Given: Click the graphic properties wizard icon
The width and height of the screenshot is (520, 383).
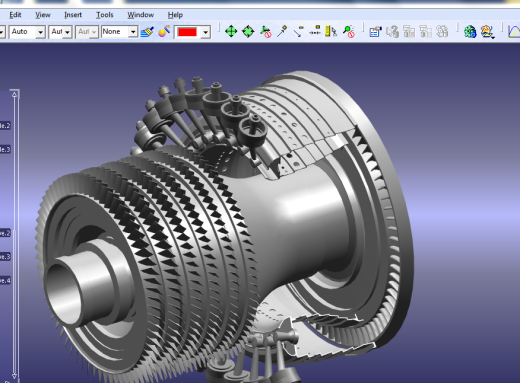Looking at the screenshot, I should 164,32.
